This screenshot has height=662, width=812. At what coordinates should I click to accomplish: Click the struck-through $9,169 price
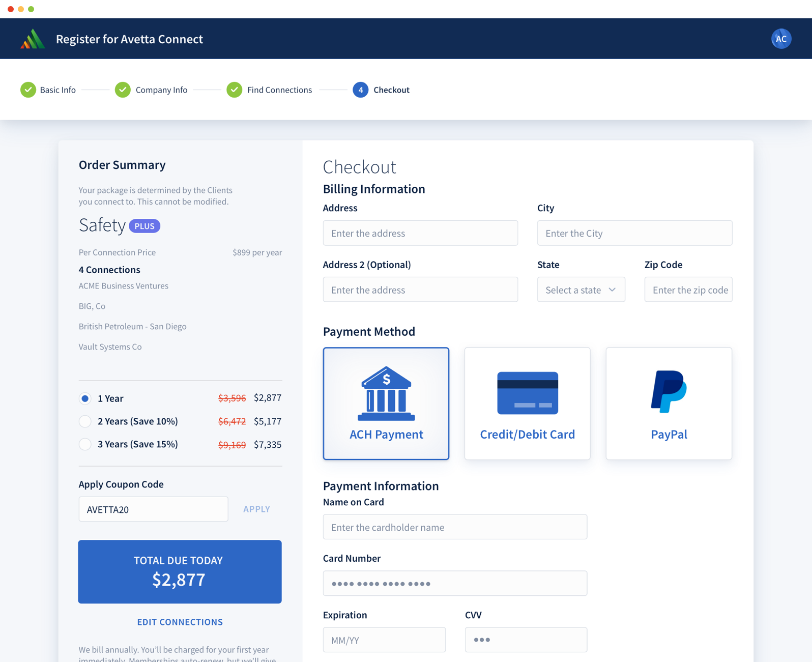tap(232, 445)
